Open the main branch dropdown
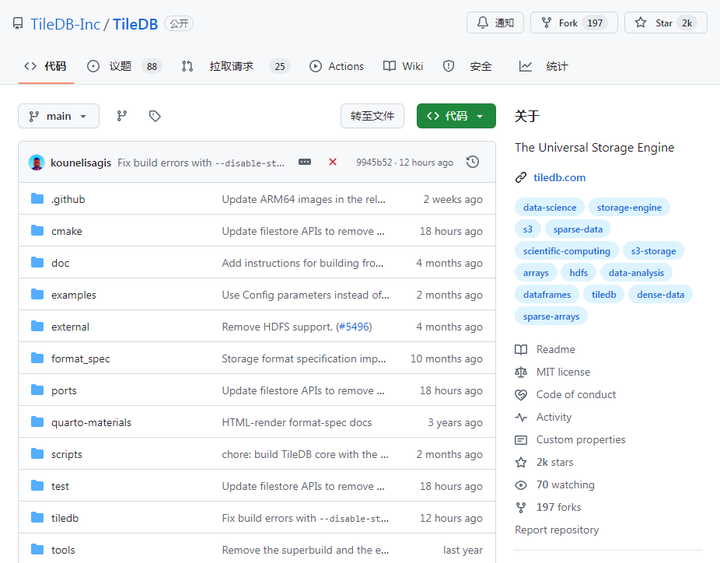Viewport: 720px width, 563px height. pos(59,116)
